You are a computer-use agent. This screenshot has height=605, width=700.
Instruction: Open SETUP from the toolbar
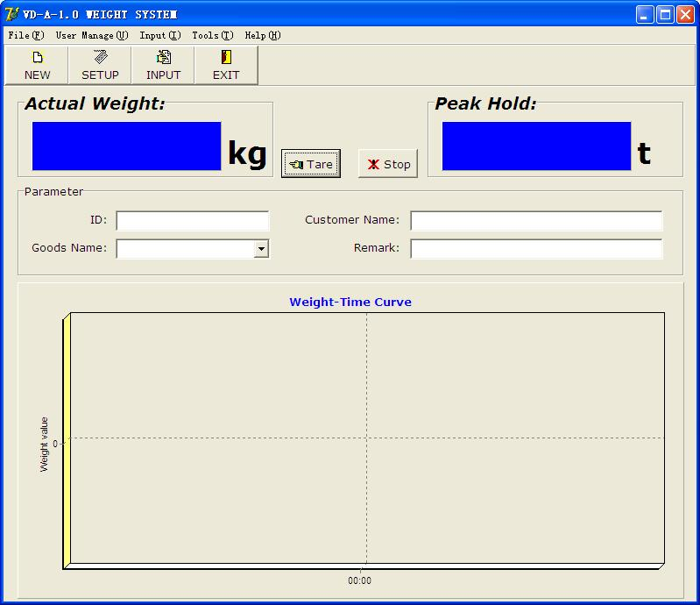(100, 58)
